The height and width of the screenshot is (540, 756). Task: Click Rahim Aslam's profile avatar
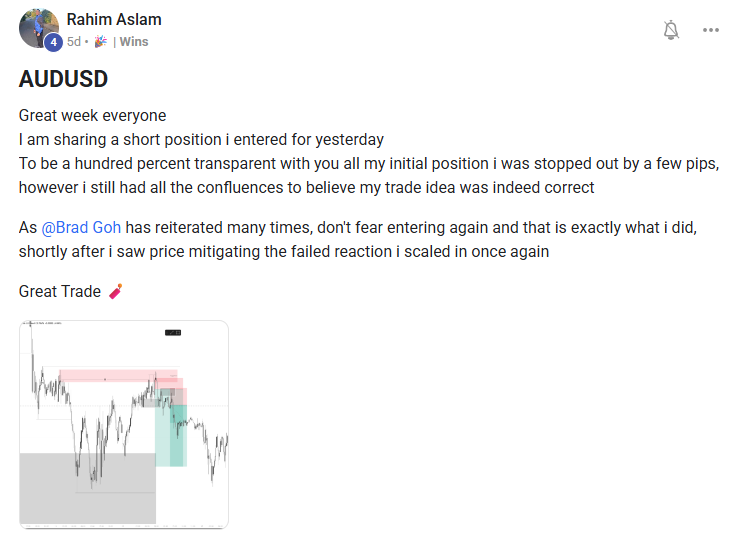[x=38, y=28]
